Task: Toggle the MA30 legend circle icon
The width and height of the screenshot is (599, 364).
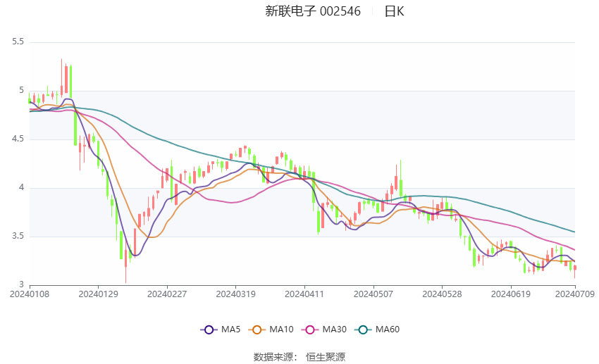Action: pyautogui.click(x=310, y=330)
